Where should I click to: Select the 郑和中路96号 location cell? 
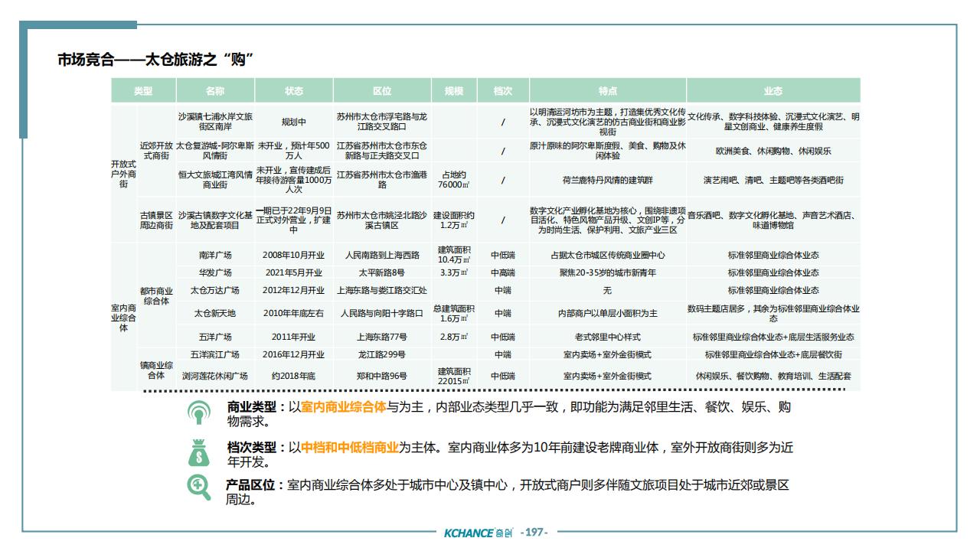tap(382, 376)
